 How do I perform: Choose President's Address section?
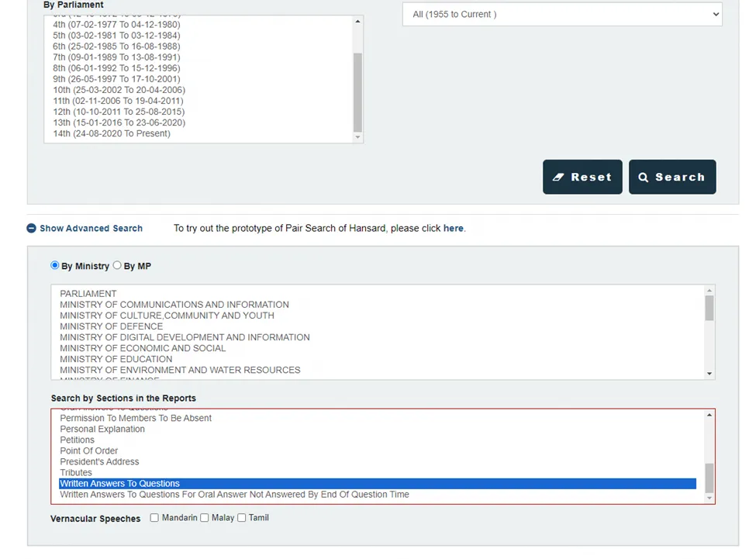pos(99,462)
